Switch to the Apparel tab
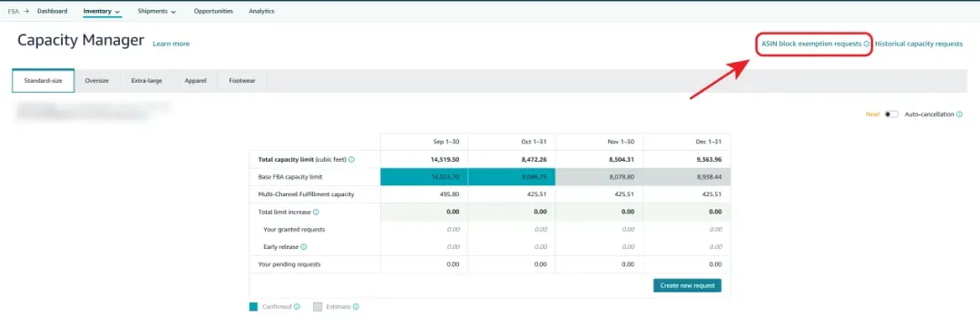The height and width of the screenshot is (327, 980). tap(196, 81)
